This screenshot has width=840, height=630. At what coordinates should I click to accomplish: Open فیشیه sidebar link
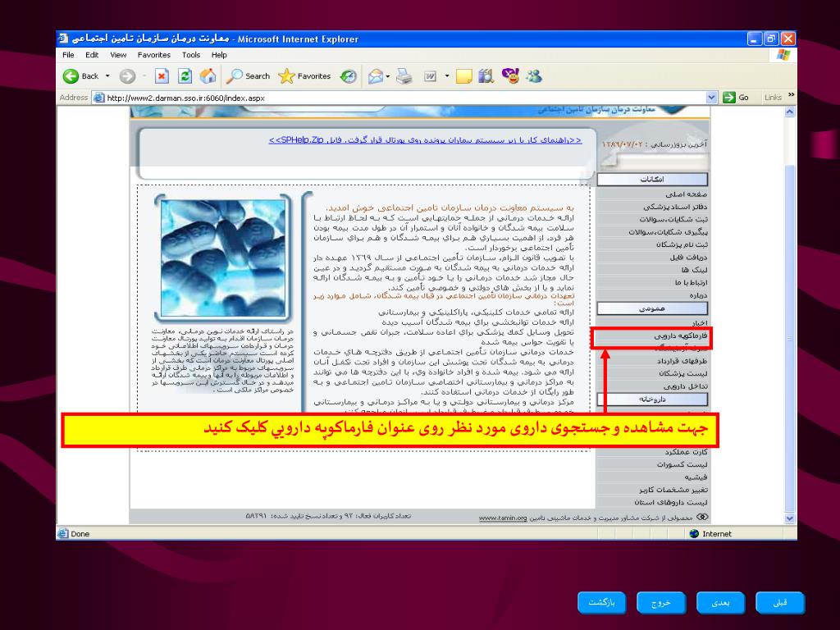tap(696, 477)
